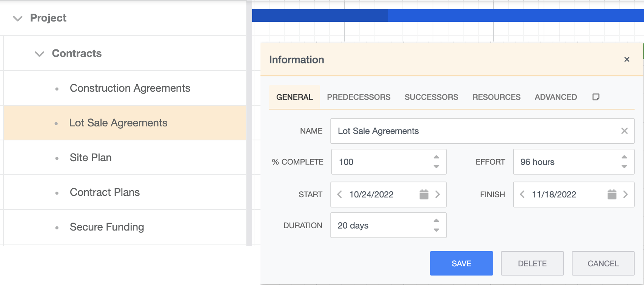Select the Contracts group label

(x=77, y=54)
